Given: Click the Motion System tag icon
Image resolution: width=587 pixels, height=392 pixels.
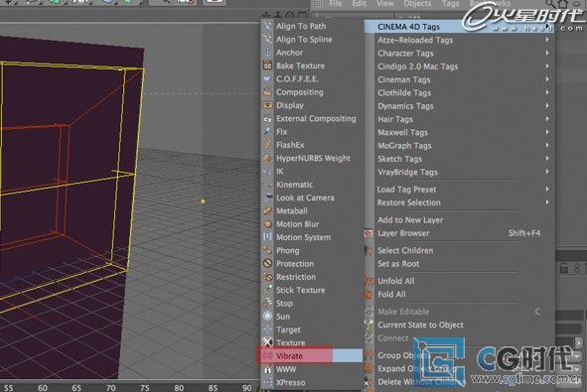Looking at the screenshot, I should 267,237.
